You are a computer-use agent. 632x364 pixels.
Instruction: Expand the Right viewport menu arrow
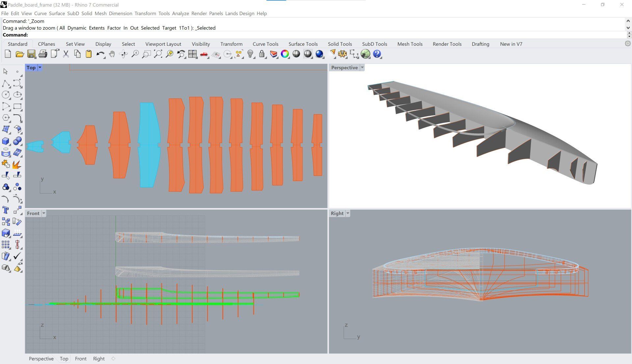click(x=348, y=213)
